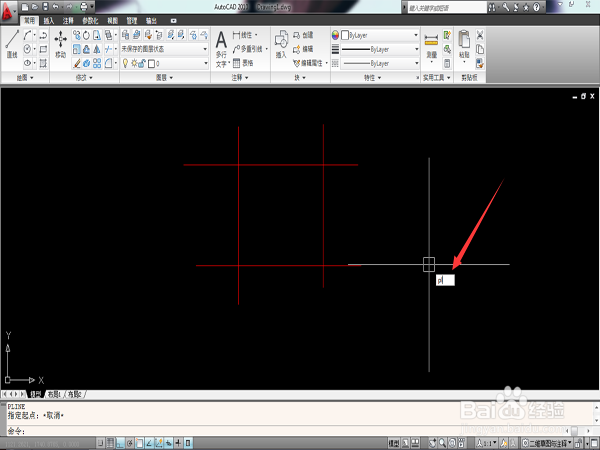Image resolution: width=600 pixels, height=450 pixels.
Task: Click the Favorites star icon in title bar
Action: click(526, 7)
